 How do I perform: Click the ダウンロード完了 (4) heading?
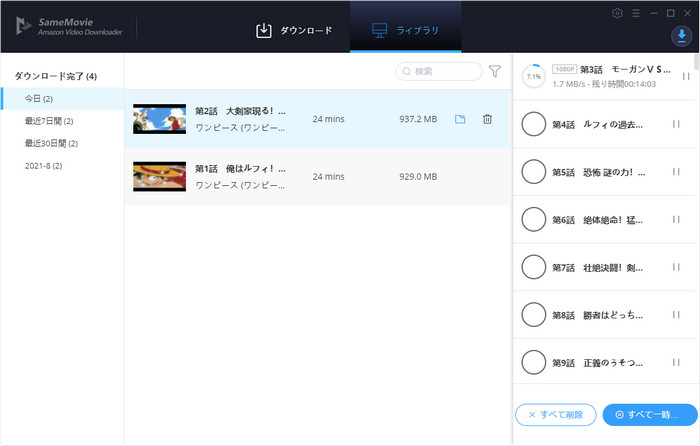point(56,76)
